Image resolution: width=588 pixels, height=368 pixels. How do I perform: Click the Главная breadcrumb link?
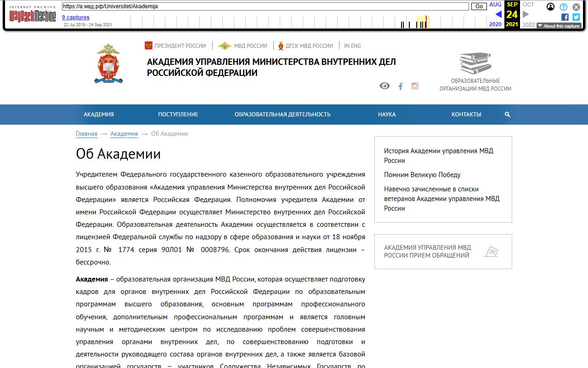(86, 134)
